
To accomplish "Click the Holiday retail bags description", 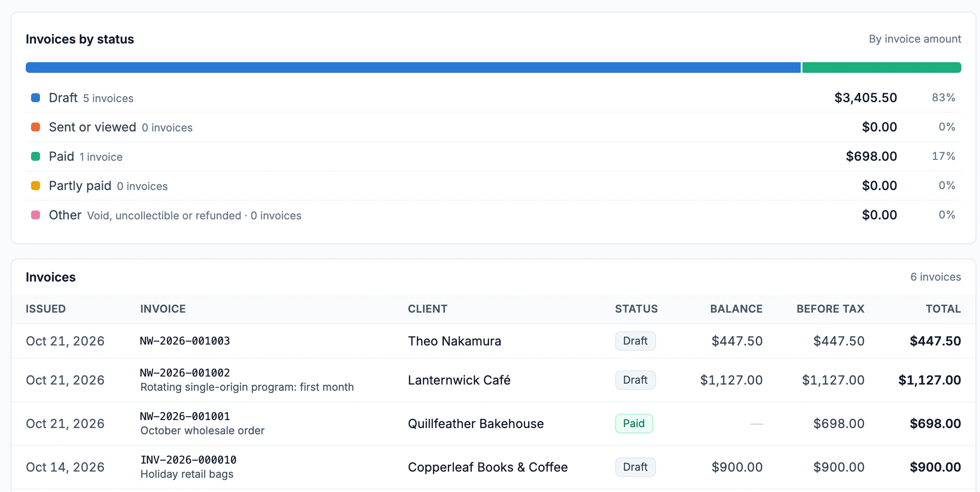I will pos(187,474).
